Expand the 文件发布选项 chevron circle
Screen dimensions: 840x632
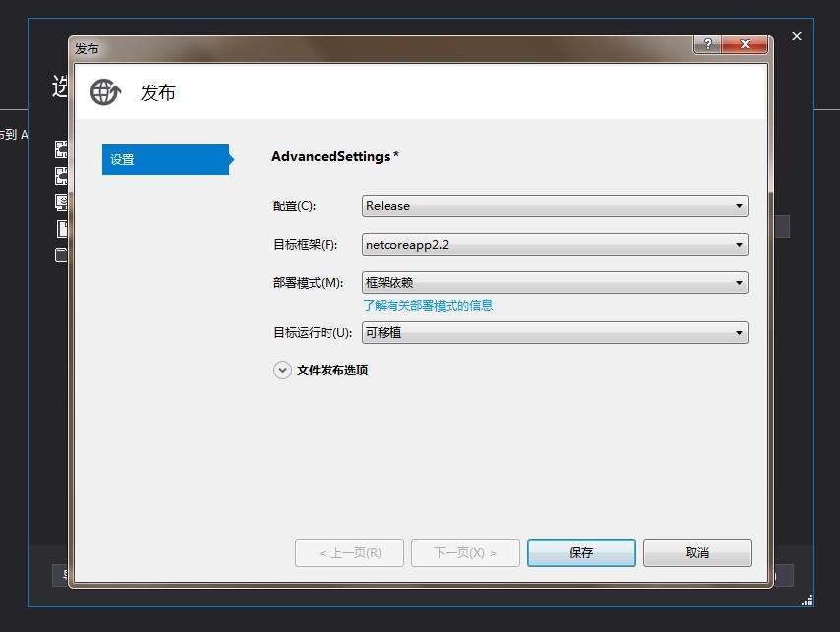(x=282, y=370)
